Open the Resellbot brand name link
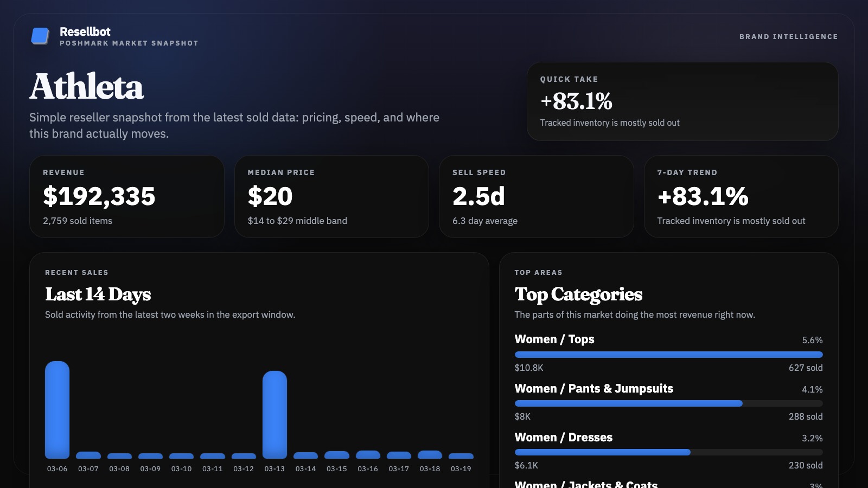This screenshot has height=488, width=868. (x=85, y=31)
